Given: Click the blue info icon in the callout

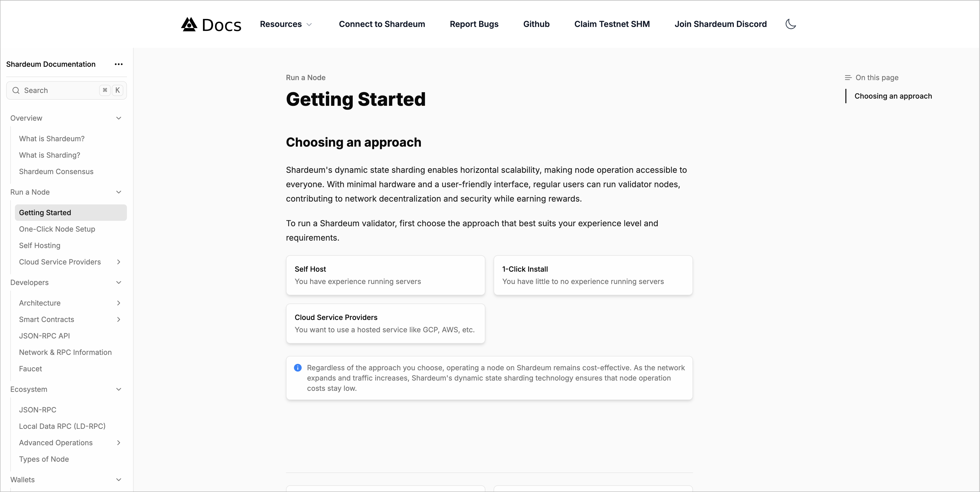Looking at the screenshot, I should (298, 368).
